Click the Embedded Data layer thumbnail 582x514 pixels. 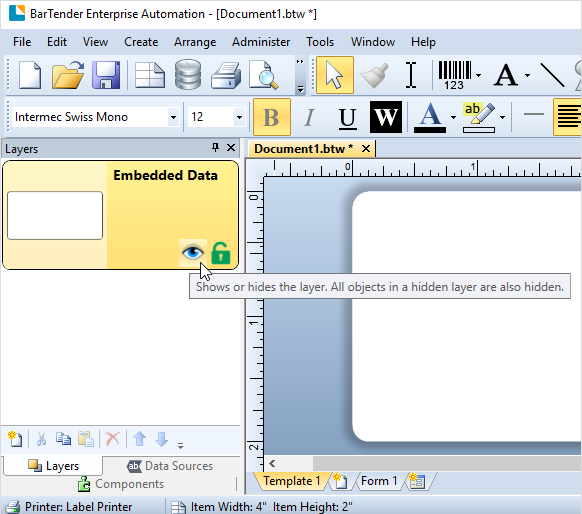tap(55, 215)
